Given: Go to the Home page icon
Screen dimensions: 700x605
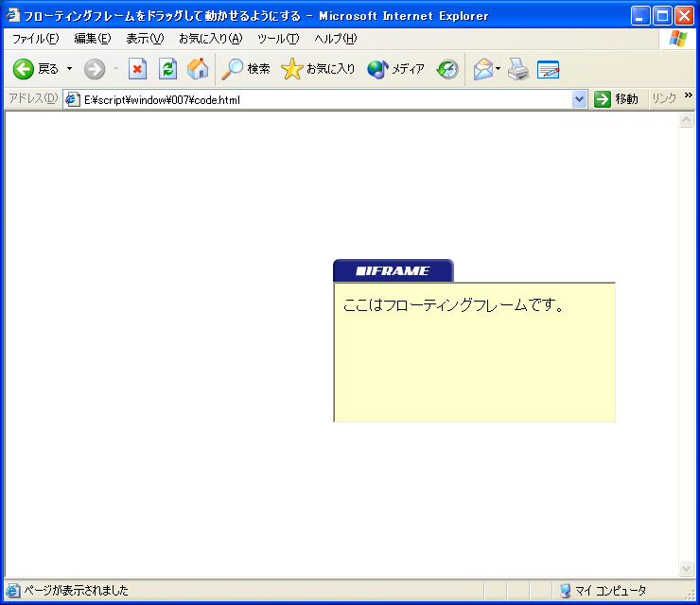Looking at the screenshot, I should 198,69.
